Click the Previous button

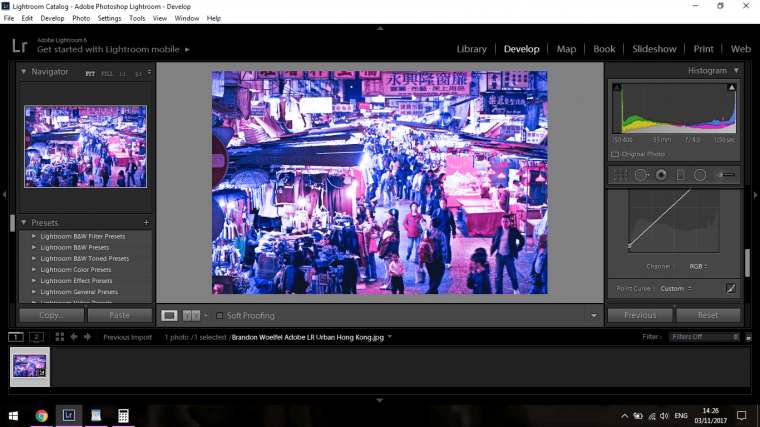pyautogui.click(x=640, y=315)
